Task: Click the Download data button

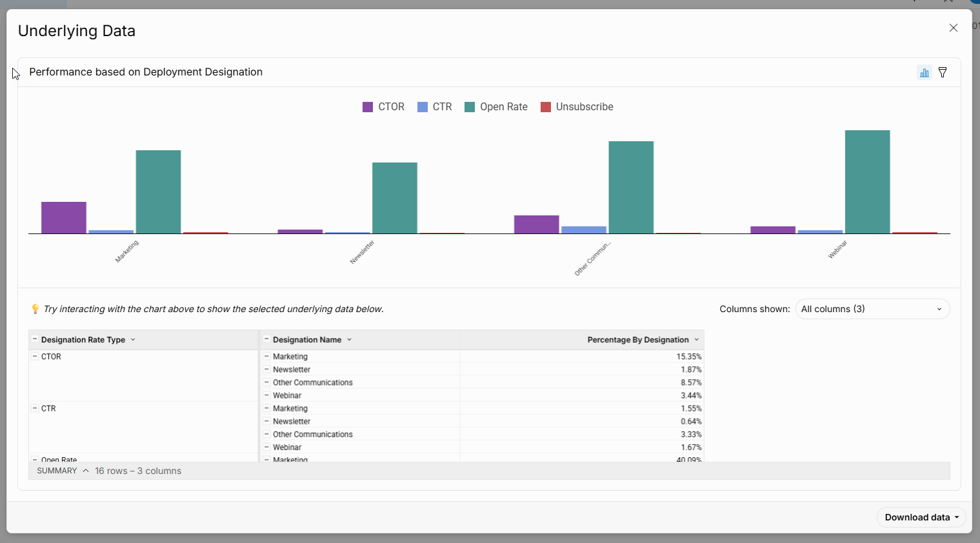Action: [921, 517]
